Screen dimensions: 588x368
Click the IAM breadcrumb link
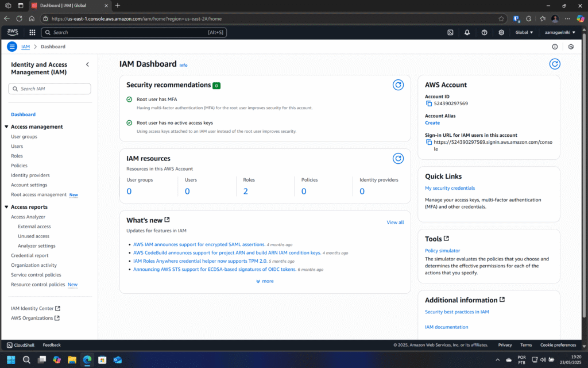click(x=25, y=47)
